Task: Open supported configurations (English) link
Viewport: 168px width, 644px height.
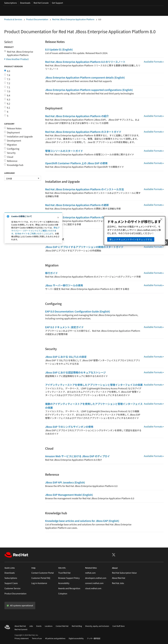Action: (89, 90)
